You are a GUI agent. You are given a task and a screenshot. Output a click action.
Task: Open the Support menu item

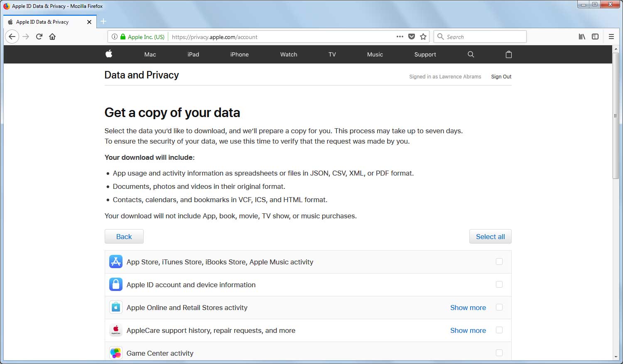[425, 54]
